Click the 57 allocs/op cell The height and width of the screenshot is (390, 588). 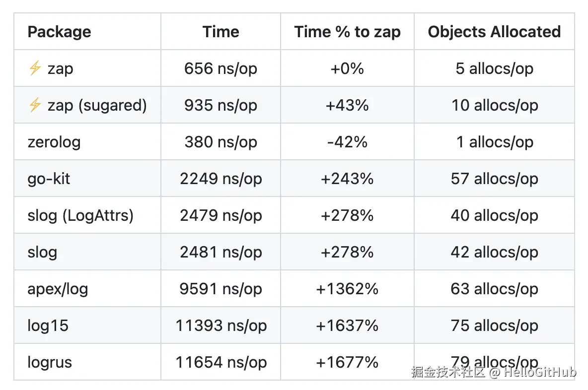[494, 179]
